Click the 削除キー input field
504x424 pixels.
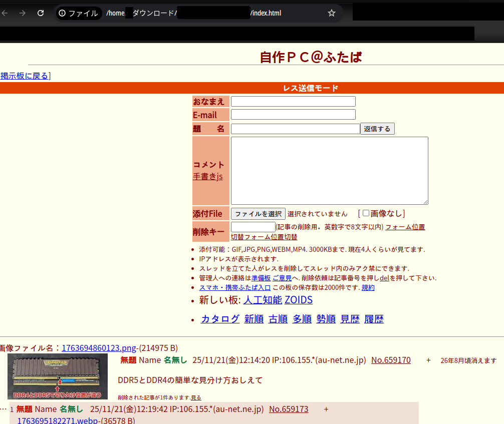(x=253, y=227)
